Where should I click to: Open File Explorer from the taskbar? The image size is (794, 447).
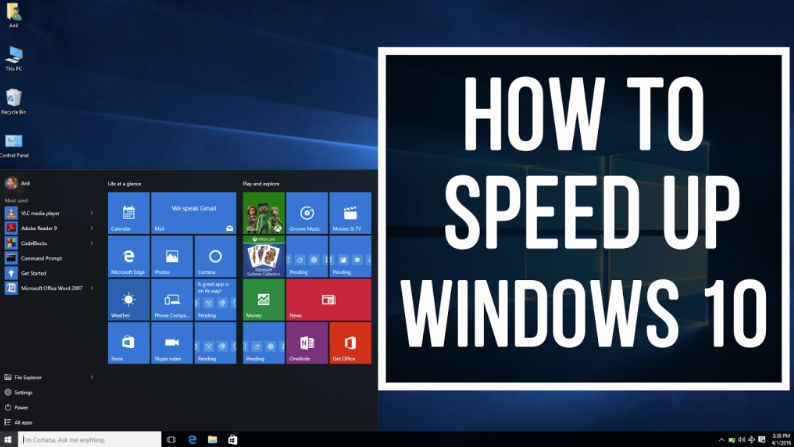coord(212,439)
